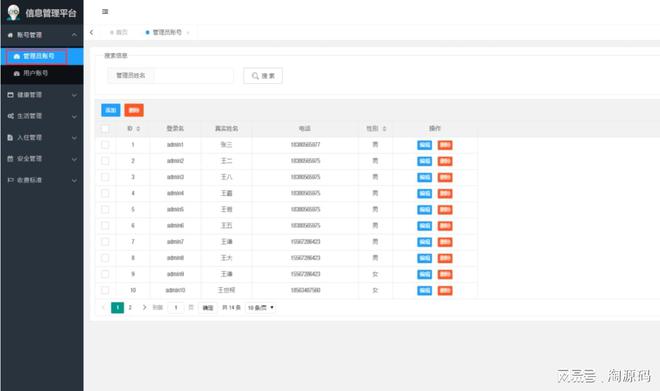Check the checkbox for admin1 row

(105, 145)
